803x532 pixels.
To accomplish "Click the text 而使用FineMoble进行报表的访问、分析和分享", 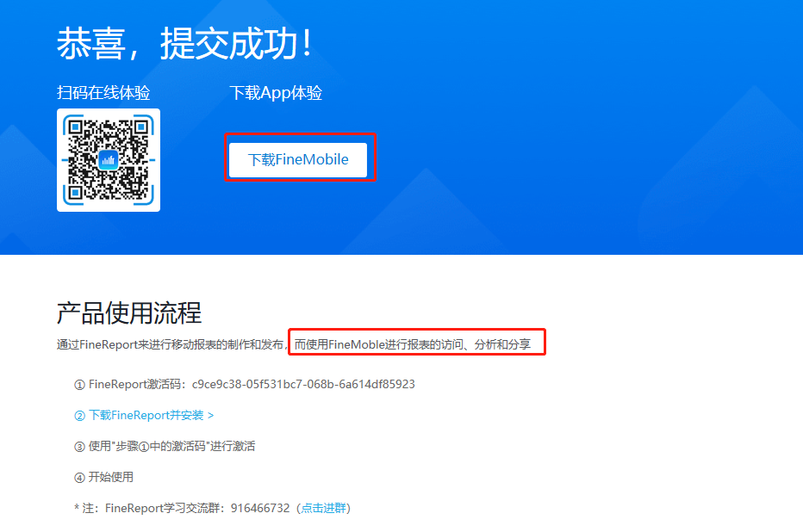I will (x=413, y=344).
